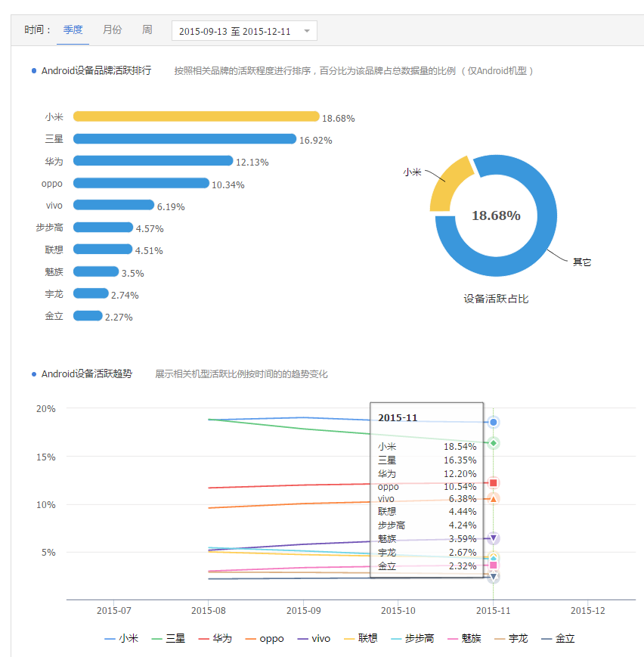Click the 2015-07 x-axis label
The height and width of the screenshot is (657, 644).
click(114, 611)
